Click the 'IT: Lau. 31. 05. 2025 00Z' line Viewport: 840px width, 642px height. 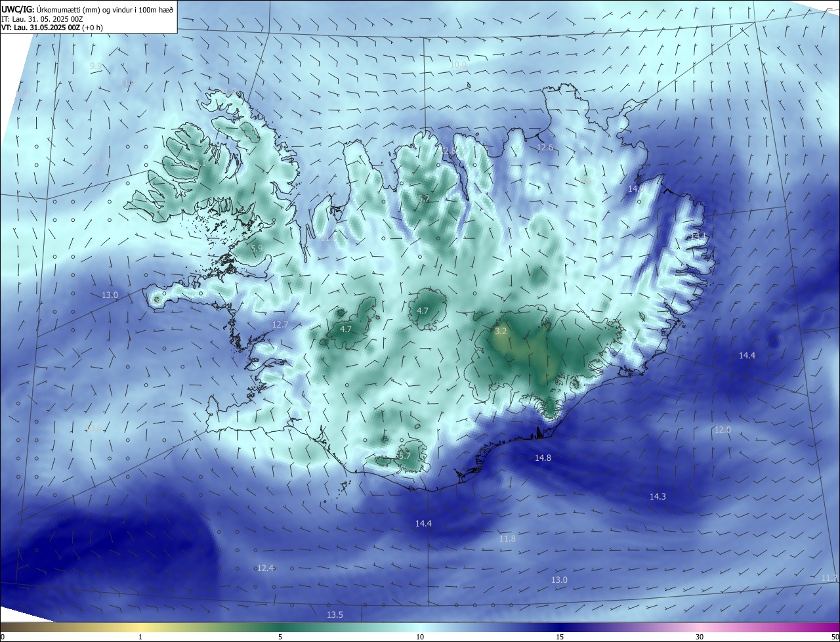point(41,19)
